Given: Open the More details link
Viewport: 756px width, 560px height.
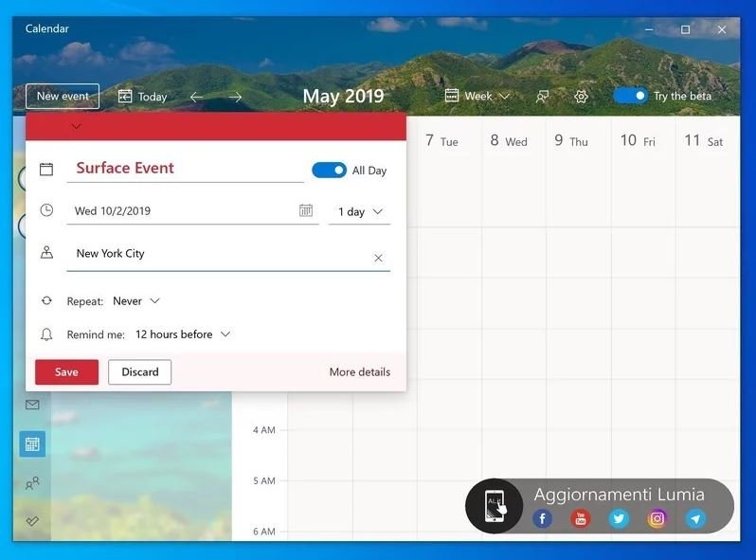Looking at the screenshot, I should pos(359,372).
